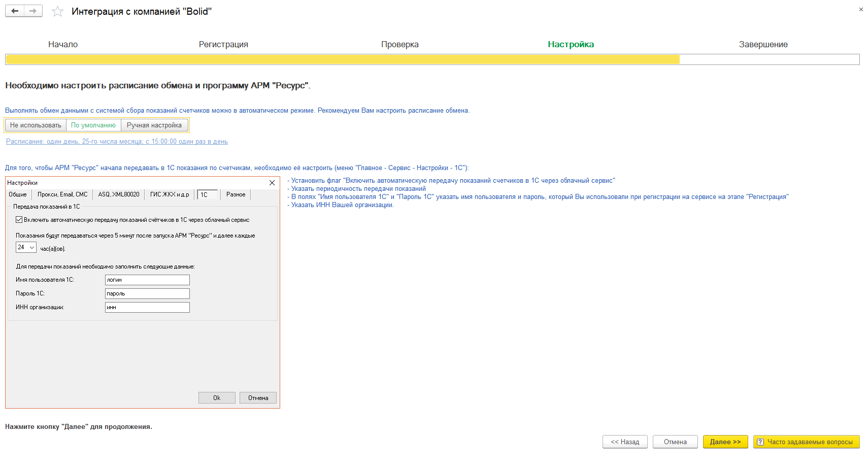Screen dimensions: 868x467
Task: Select the "Не использовать" schedule option
Action: [x=36, y=125]
